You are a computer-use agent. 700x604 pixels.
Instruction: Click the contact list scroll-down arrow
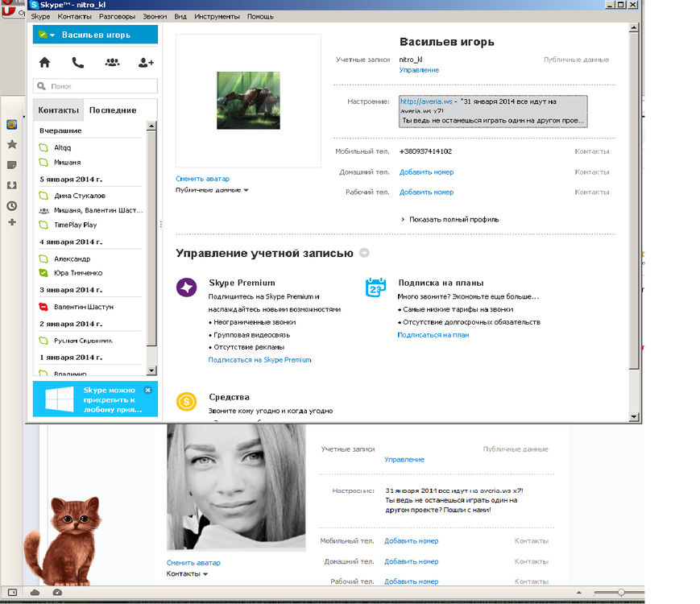click(x=151, y=370)
